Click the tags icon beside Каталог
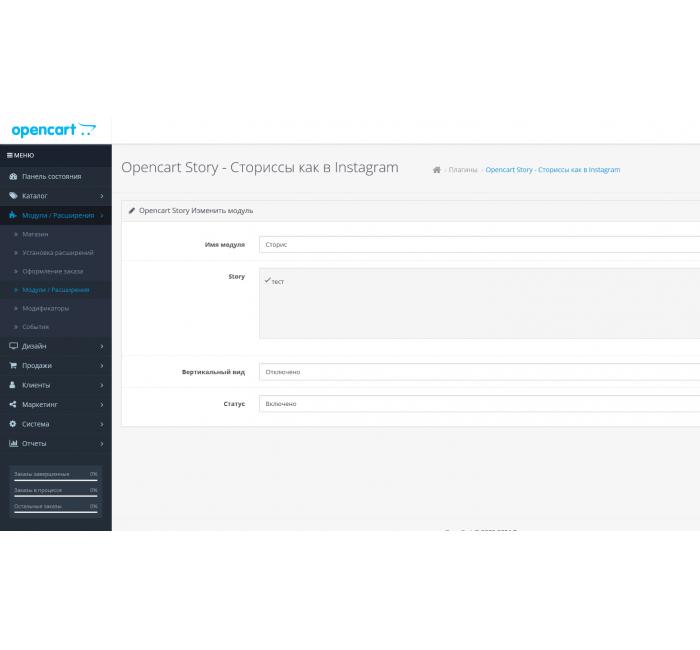 pyautogui.click(x=13, y=196)
